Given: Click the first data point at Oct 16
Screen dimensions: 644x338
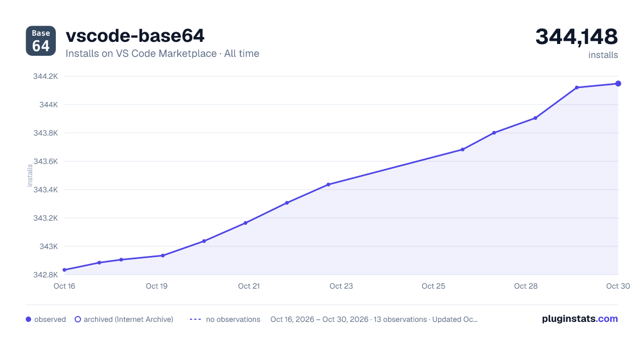Looking at the screenshot, I should 64,270.
